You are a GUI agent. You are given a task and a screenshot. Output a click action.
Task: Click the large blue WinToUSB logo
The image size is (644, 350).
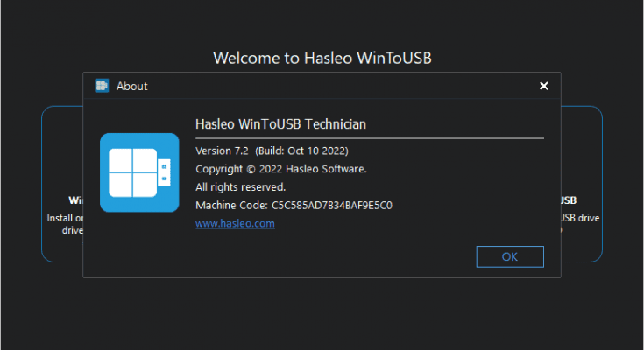click(139, 172)
